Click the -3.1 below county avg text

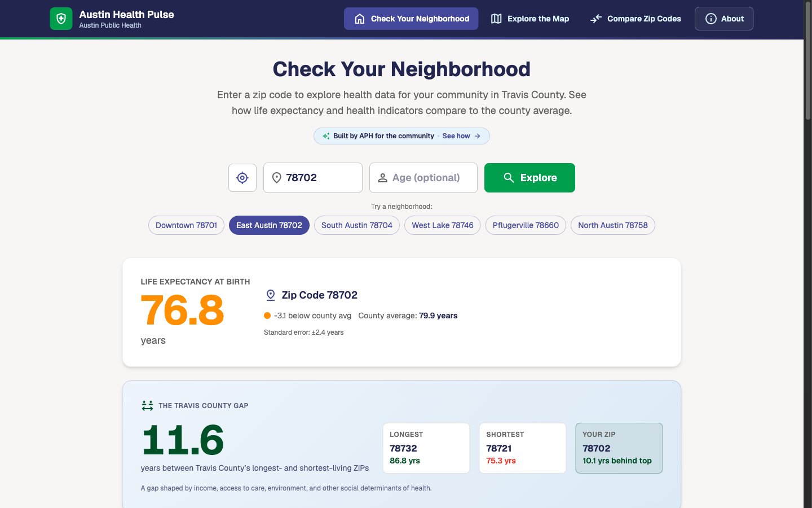pos(312,316)
